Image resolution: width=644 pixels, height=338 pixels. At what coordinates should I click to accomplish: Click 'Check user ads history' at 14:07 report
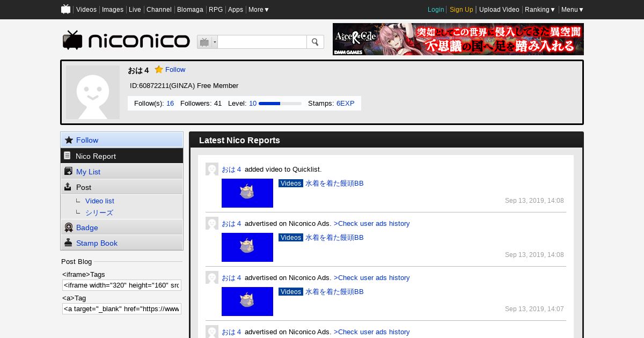click(372, 277)
